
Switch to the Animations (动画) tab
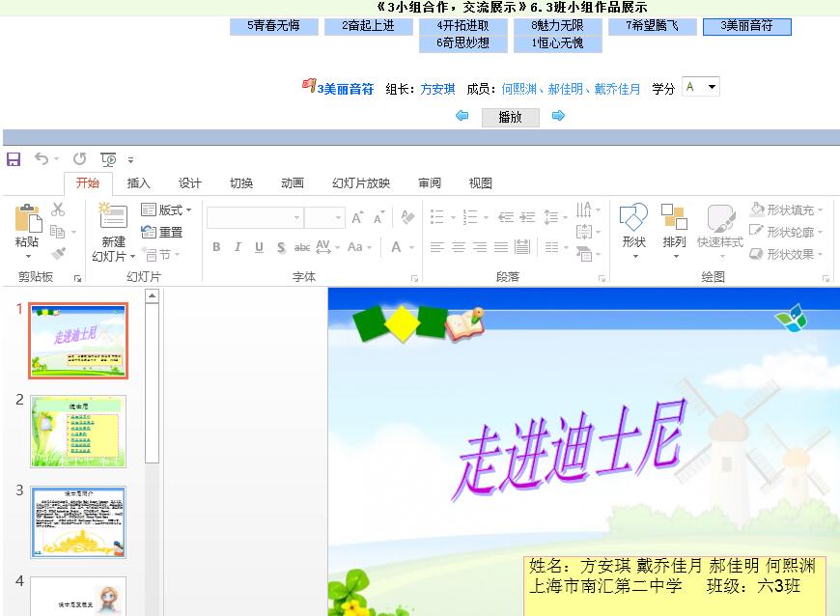tap(293, 183)
